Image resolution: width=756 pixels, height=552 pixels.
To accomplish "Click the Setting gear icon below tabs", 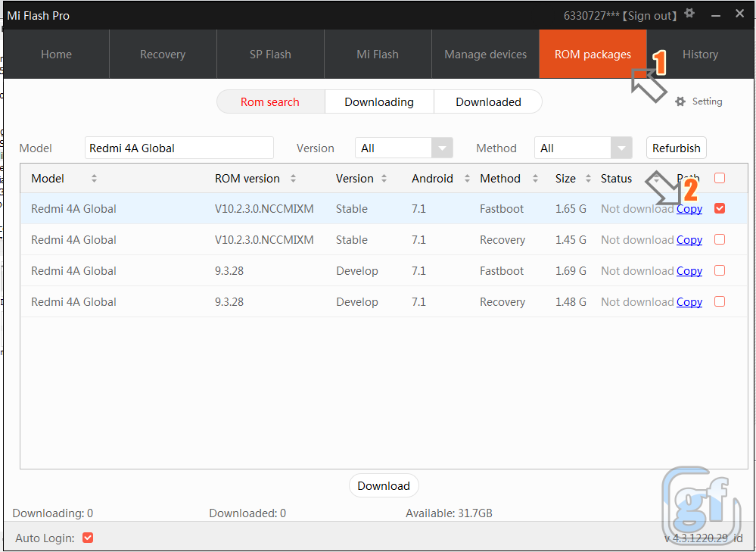I will click(x=680, y=101).
